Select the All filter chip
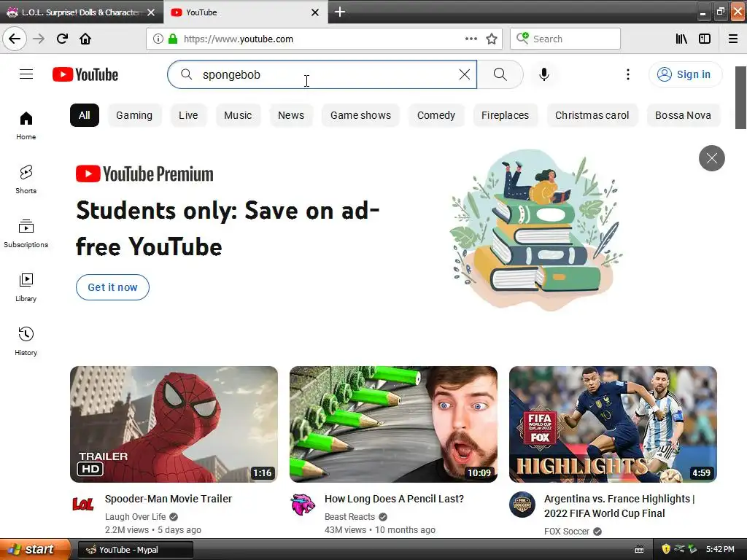The width and height of the screenshot is (747, 560). 85,115
